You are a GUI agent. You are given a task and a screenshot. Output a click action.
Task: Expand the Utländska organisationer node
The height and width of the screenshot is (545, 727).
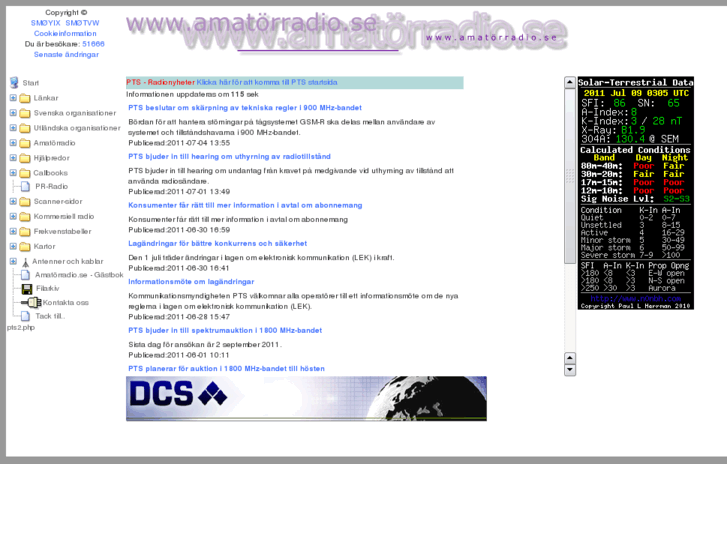[x=13, y=128]
